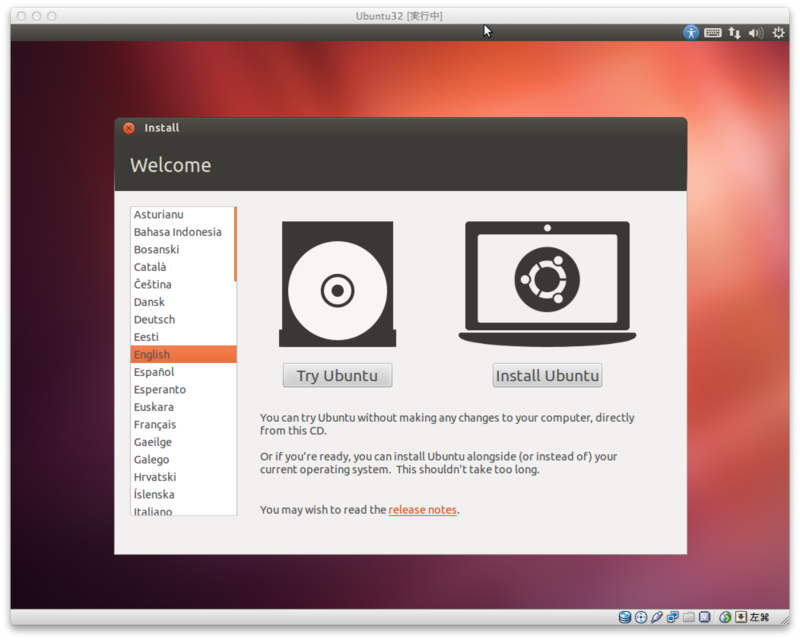The image size is (800, 640).
Task: Click the VirtualBox network adapters icon
Action: [x=672, y=617]
